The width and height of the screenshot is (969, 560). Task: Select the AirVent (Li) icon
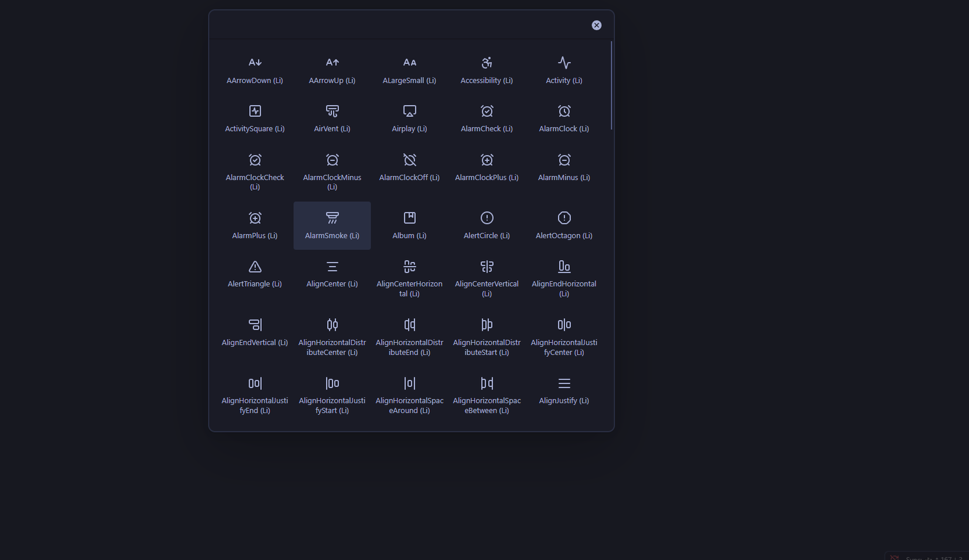(332, 111)
